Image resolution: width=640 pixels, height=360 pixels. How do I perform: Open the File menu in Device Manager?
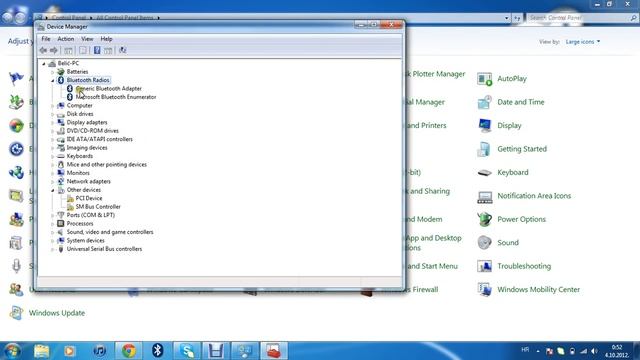point(46,39)
